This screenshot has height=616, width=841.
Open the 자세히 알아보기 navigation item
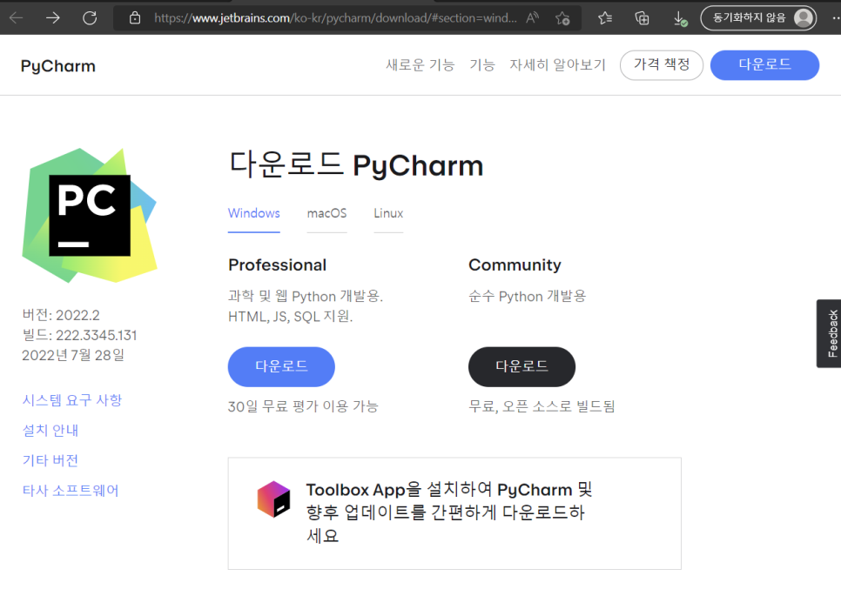click(557, 65)
